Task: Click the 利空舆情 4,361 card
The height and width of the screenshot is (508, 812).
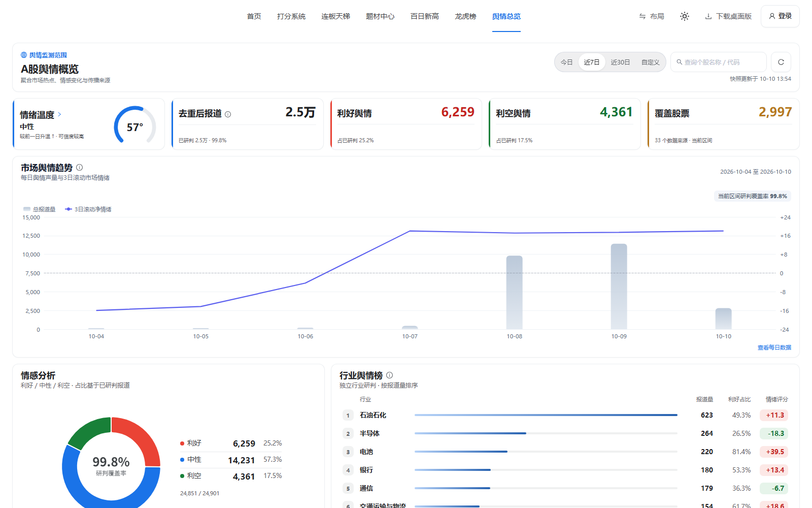Action: pyautogui.click(x=564, y=124)
